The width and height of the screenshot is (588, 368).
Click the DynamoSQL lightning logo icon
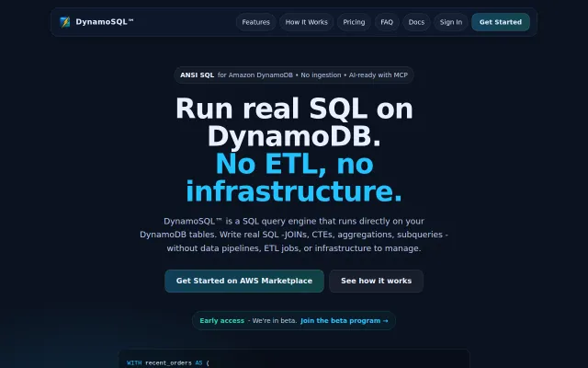pos(65,22)
